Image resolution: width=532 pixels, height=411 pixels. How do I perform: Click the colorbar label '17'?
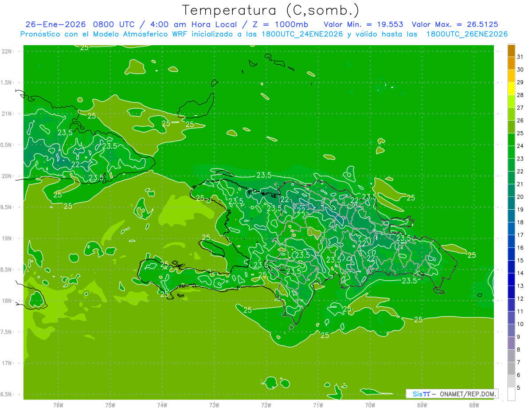(x=520, y=235)
